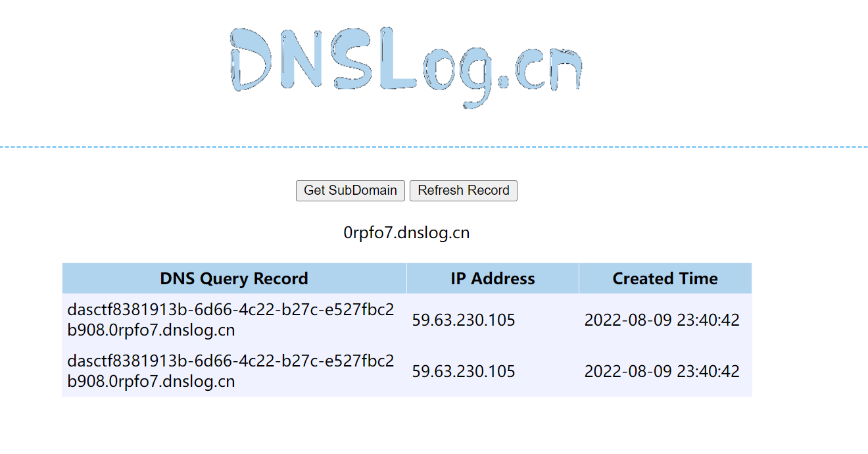Image resolution: width=868 pixels, height=454 pixels.
Task: Click first row's IP 59.63.230.105
Action: coord(464,320)
